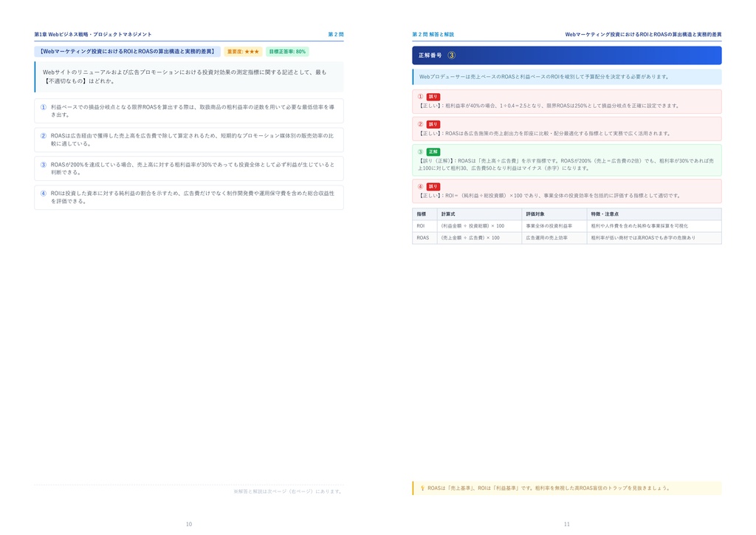
Task: Select the answer card about 短期的なプロモーション媒体別
Action: pyautogui.click(x=189, y=140)
